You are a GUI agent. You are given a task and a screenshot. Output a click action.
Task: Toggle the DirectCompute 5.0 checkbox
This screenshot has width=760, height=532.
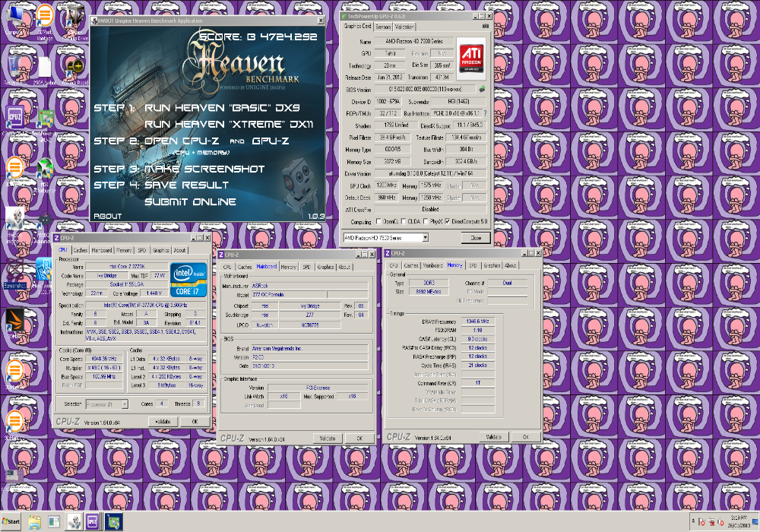(448, 221)
